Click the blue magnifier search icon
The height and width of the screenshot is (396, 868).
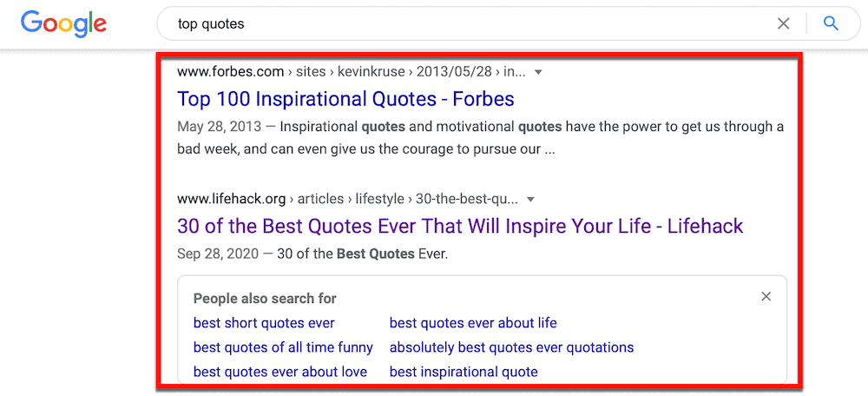[831, 23]
